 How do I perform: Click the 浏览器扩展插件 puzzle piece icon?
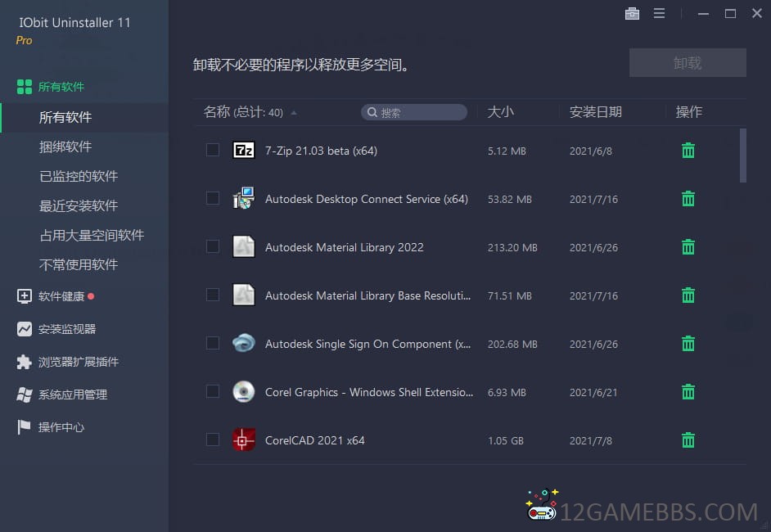coord(24,362)
